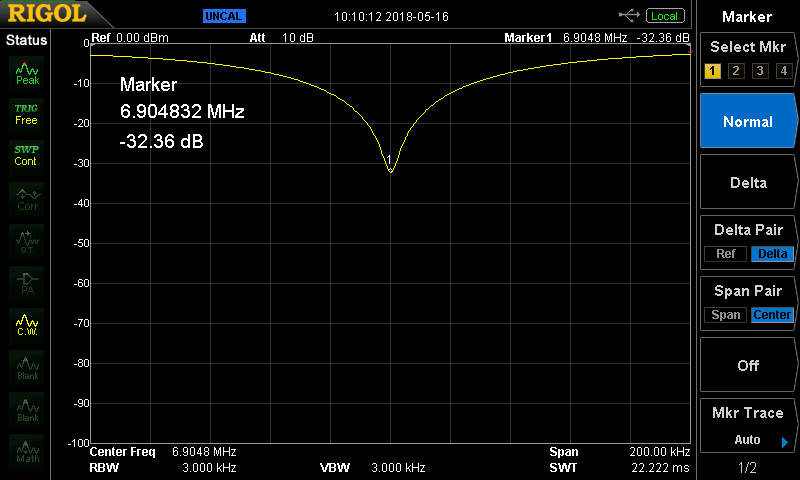Screen dimensions: 800x480
Task: Click the green Local indicator
Action: coord(665,16)
